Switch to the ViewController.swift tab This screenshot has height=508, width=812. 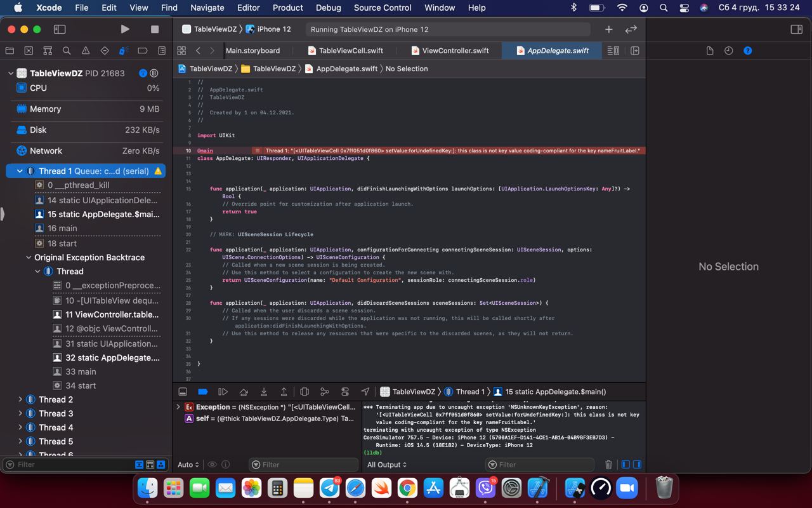pos(450,51)
